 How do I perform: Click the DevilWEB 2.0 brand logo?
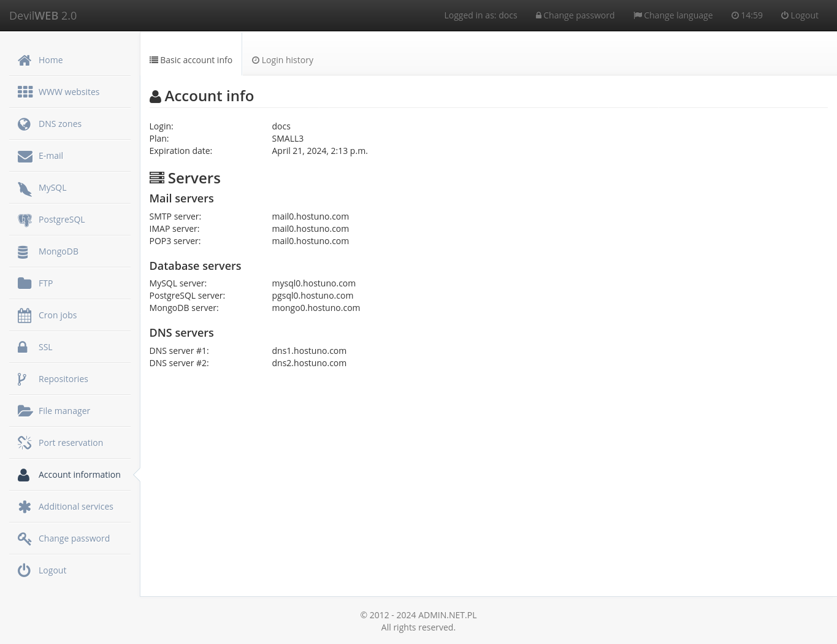[x=43, y=15]
